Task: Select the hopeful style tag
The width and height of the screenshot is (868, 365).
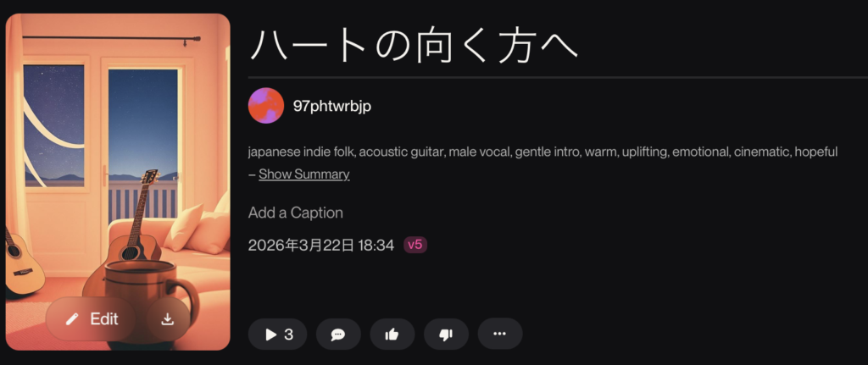Action: coord(816,152)
